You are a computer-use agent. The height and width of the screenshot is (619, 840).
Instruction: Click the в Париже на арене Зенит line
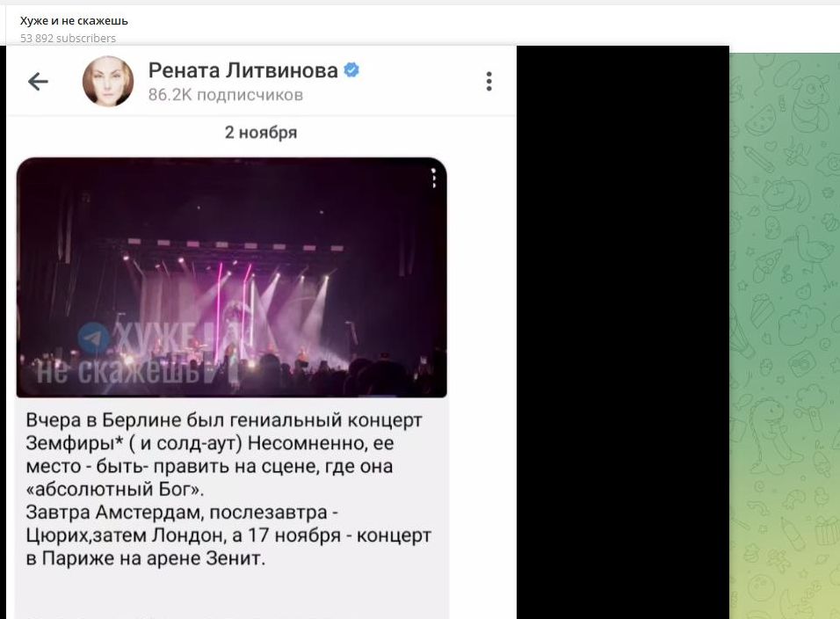(x=146, y=558)
